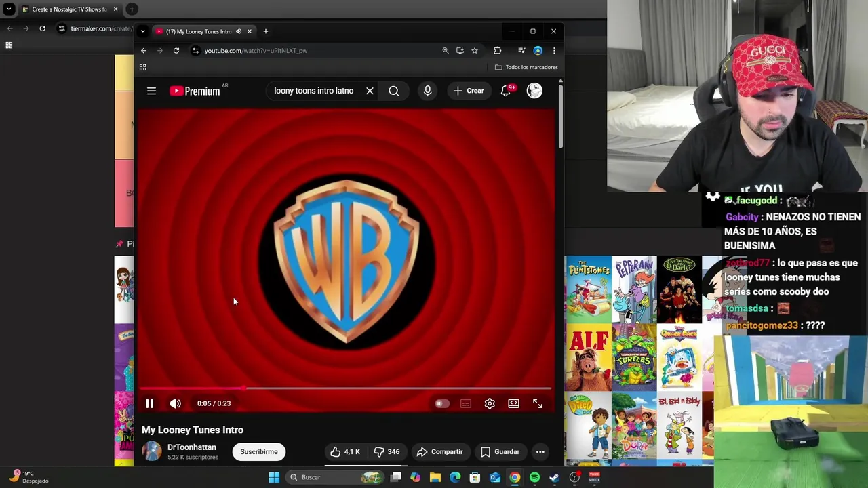Click DrToonhattan channel avatar
Image resolution: width=868 pixels, height=488 pixels.
[152, 451]
